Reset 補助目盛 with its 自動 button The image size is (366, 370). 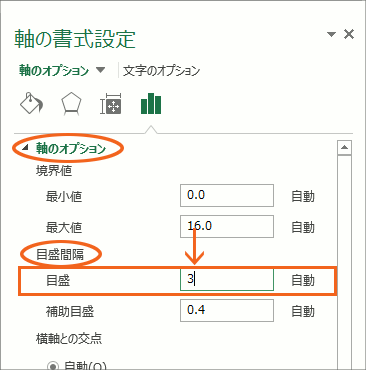point(303,311)
